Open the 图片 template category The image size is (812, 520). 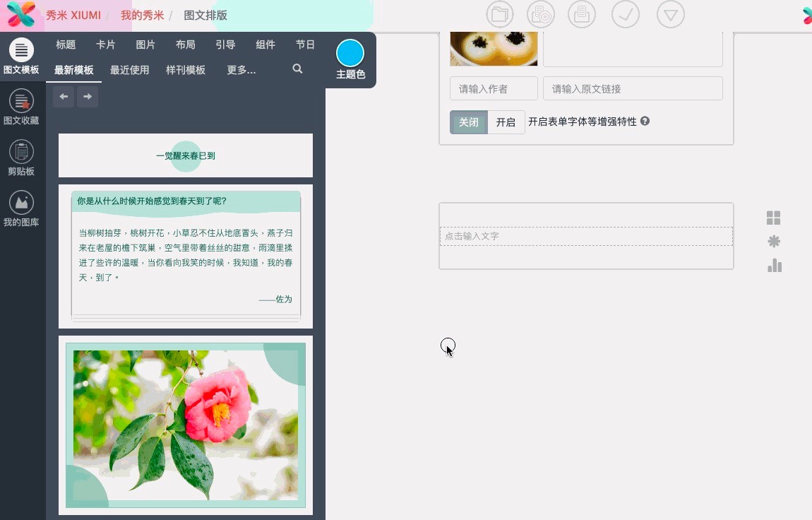(x=145, y=45)
